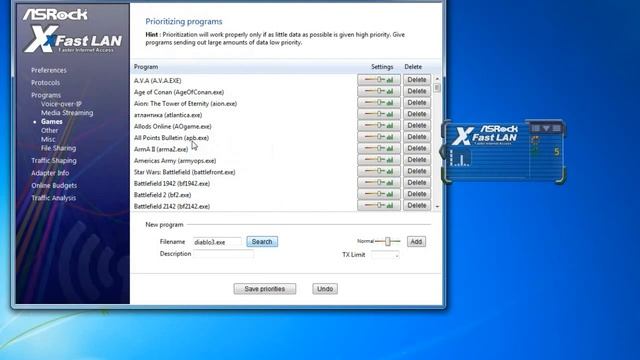Open Traffic Analysis
This screenshot has width=640, height=360.
coord(53,198)
